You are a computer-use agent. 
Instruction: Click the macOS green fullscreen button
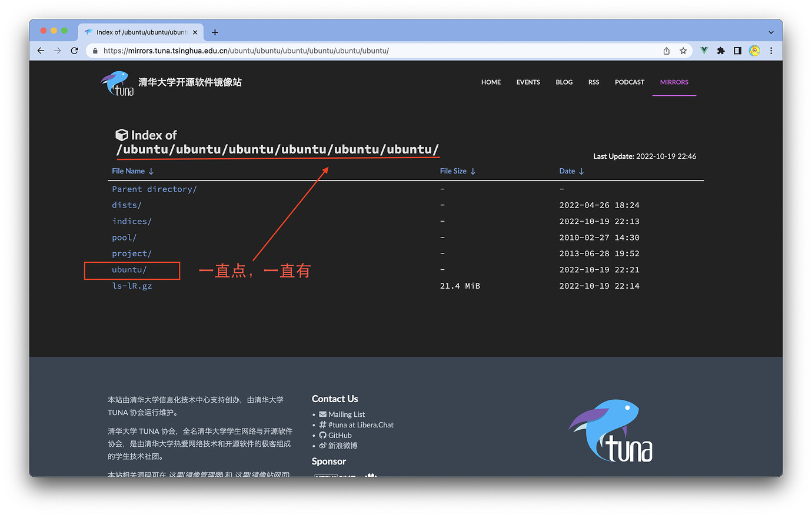pos(65,31)
